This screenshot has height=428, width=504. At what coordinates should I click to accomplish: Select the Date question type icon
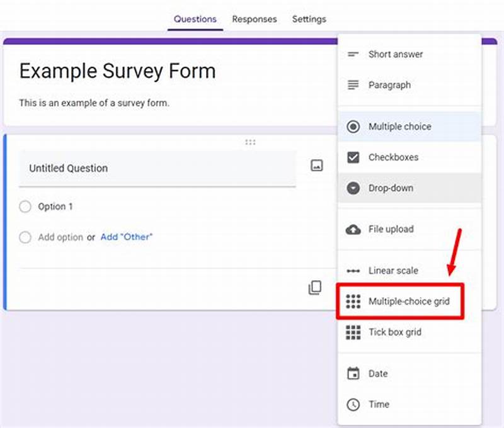(x=353, y=373)
